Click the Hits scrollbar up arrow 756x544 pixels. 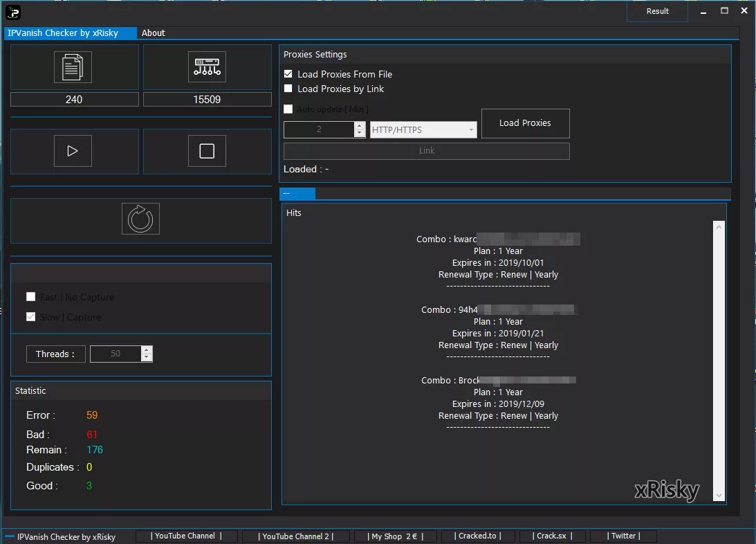click(x=719, y=227)
